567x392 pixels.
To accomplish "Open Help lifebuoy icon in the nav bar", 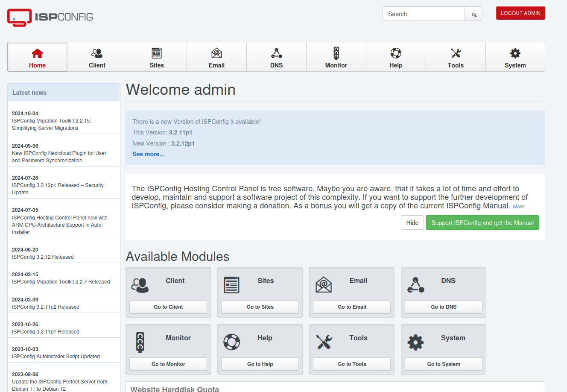I will point(396,53).
